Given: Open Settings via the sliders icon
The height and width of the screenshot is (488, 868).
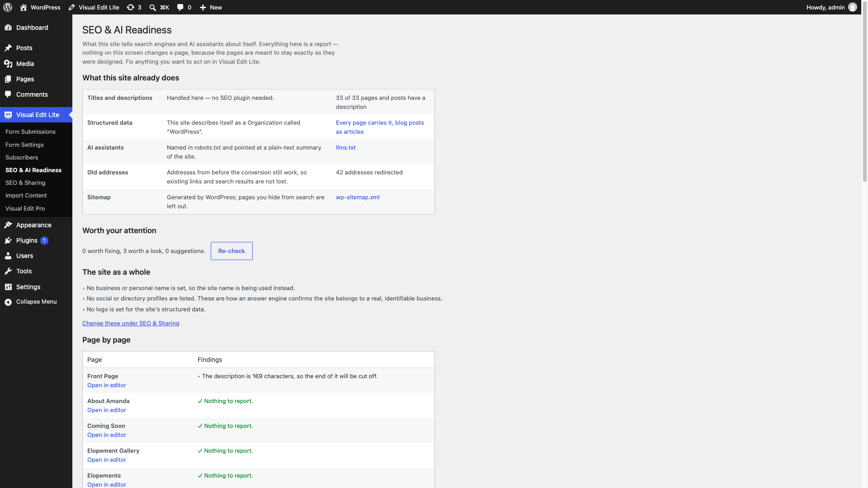Looking at the screenshot, I should [8, 287].
